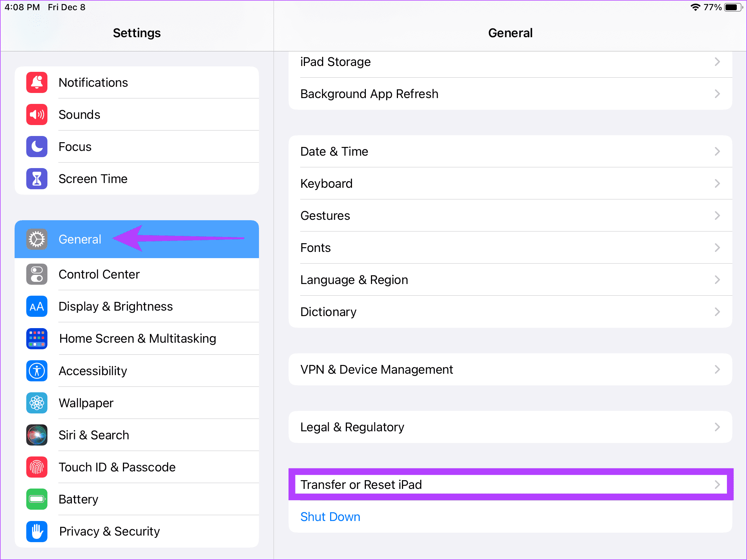The height and width of the screenshot is (560, 747).
Task: Tap the Shut Down link
Action: click(330, 517)
